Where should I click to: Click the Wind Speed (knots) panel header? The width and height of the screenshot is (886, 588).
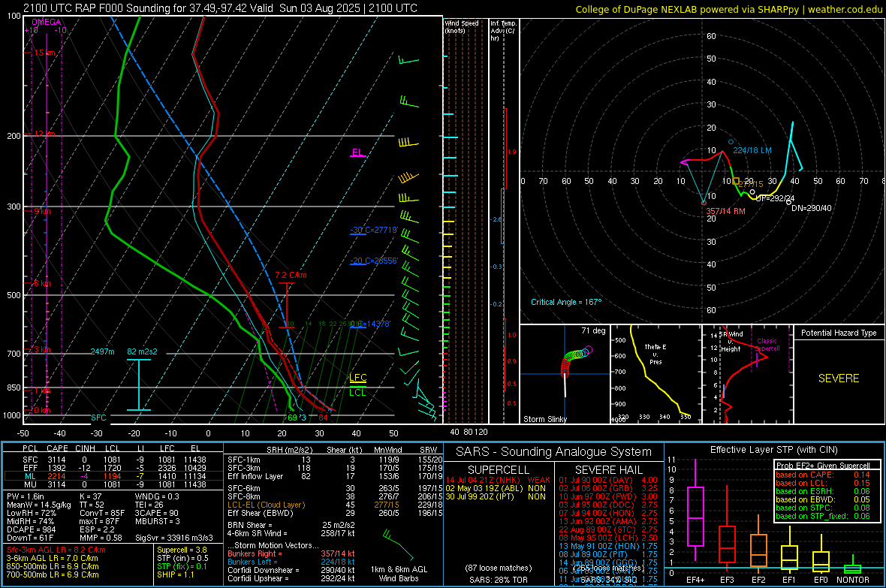pos(462,26)
